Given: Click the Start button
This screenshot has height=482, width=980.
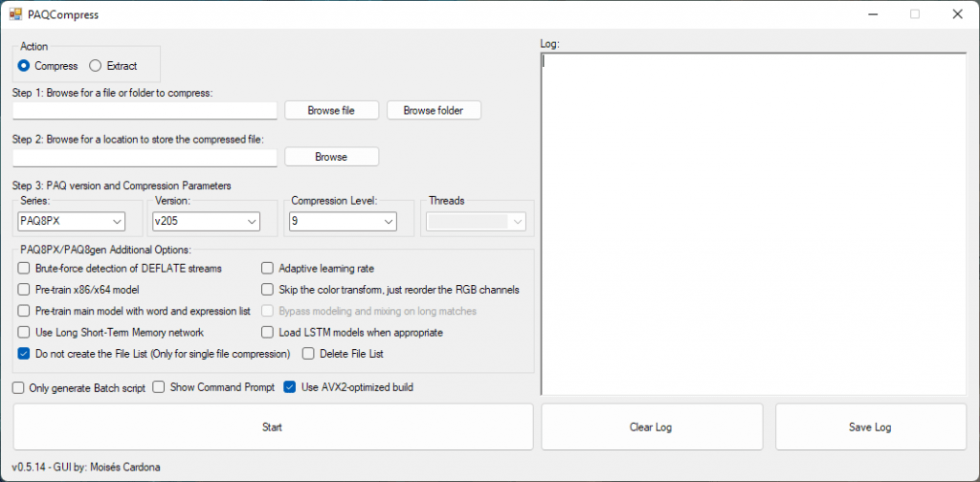Looking at the screenshot, I should coord(273,427).
